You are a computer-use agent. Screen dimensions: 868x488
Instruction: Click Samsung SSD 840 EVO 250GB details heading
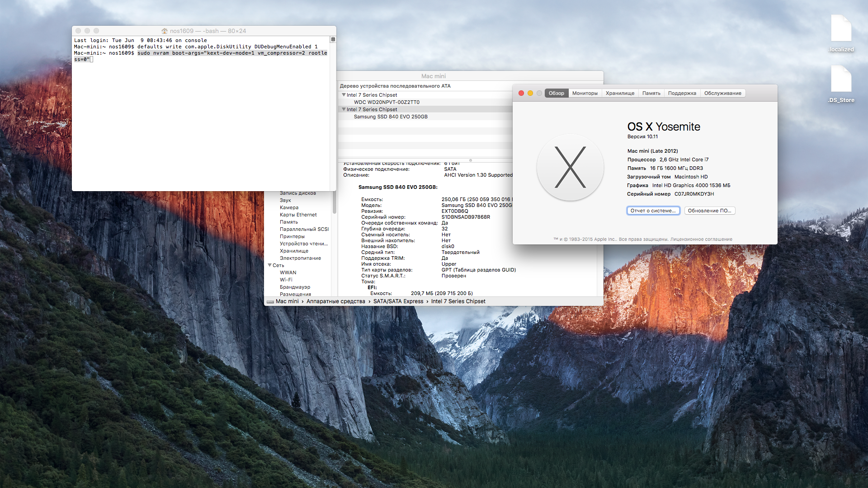click(398, 187)
